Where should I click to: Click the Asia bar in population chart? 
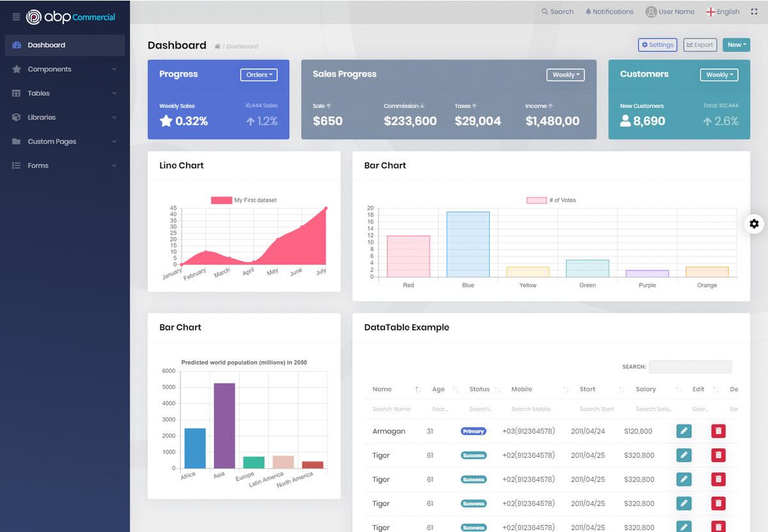pyautogui.click(x=224, y=425)
